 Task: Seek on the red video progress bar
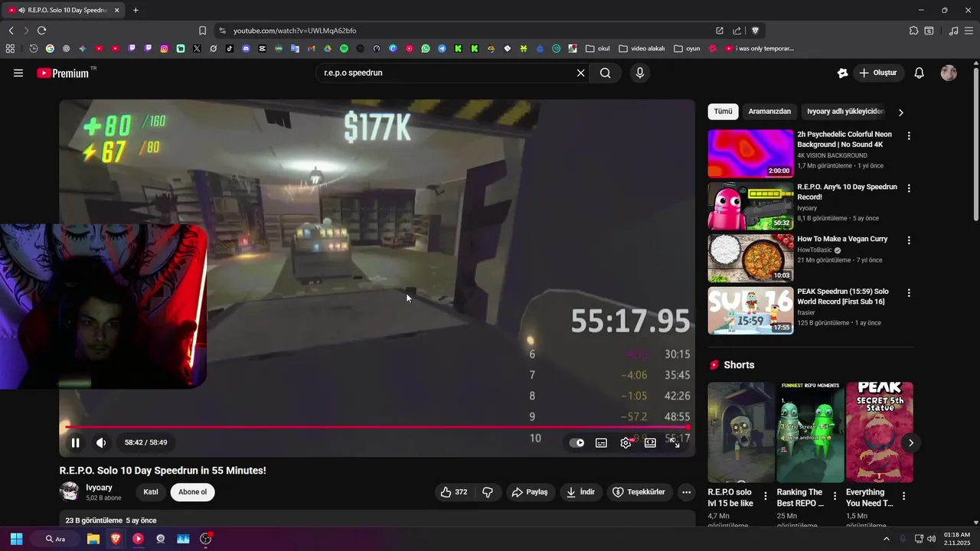[x=377, y=427]
